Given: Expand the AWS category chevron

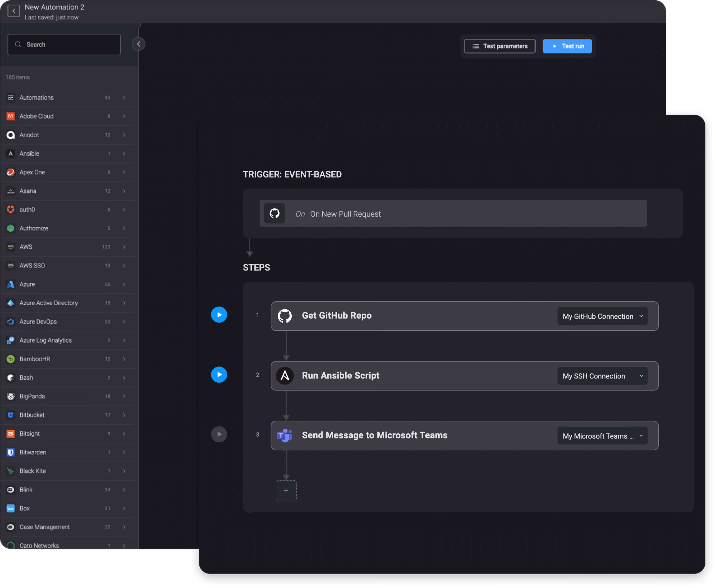Looking at the screenshot, I should [124, 247].
